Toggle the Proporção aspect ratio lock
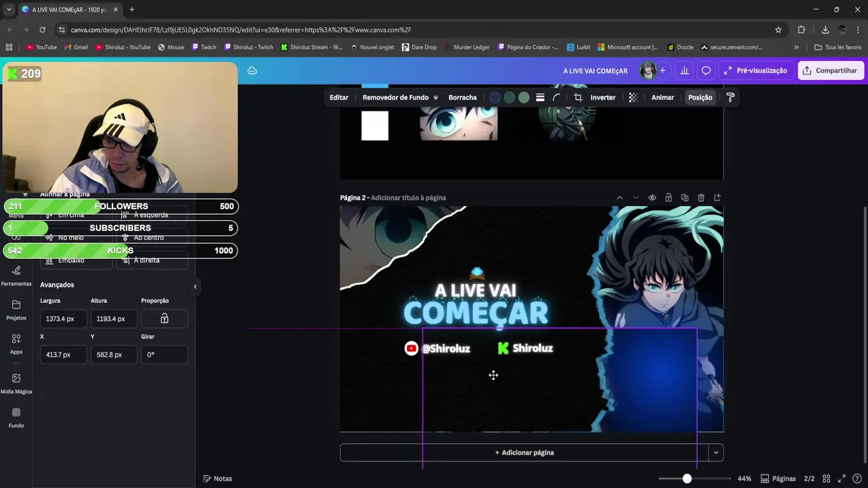 tap(164, 319)
